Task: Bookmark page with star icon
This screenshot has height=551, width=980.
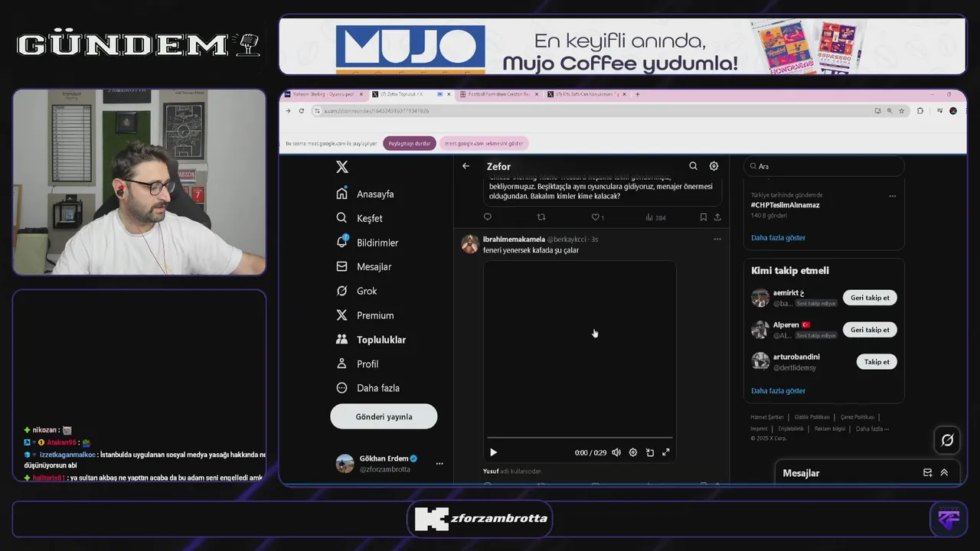Action: point(902,111)
